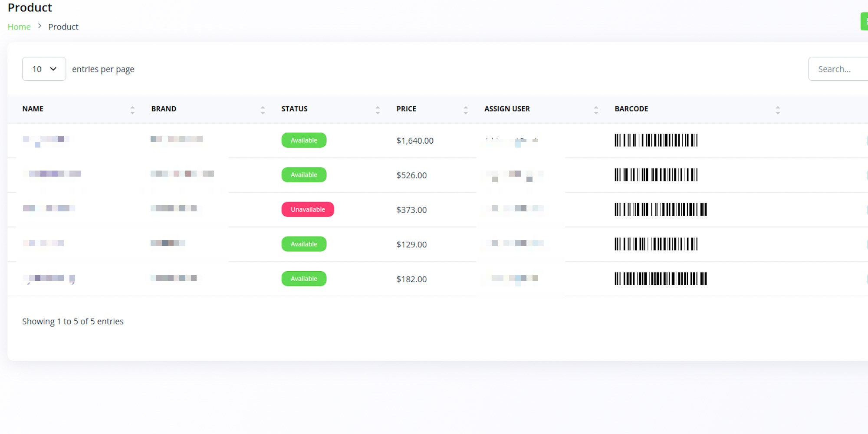Image resolution: width=868 pixels, height=434 pixels.
Task: Select the $373.00 price cell
Action: point(411,210)
